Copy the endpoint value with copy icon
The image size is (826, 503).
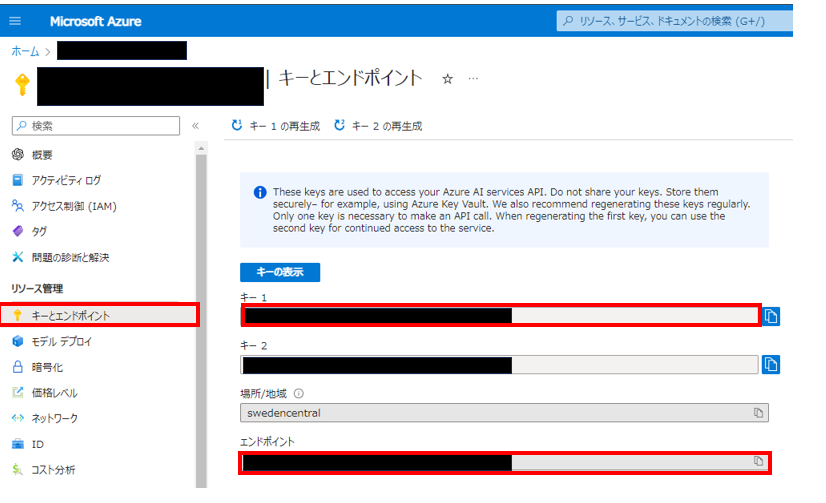(758, 461)
